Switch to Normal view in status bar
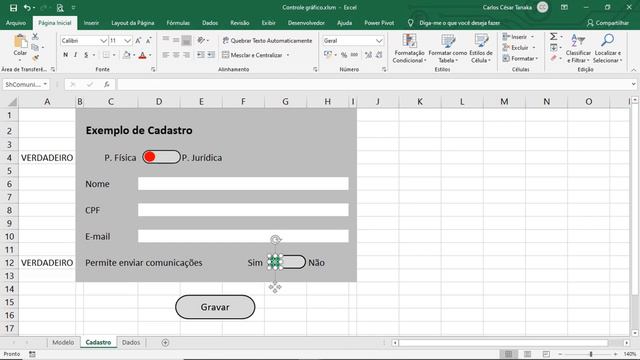 point(509,354)
